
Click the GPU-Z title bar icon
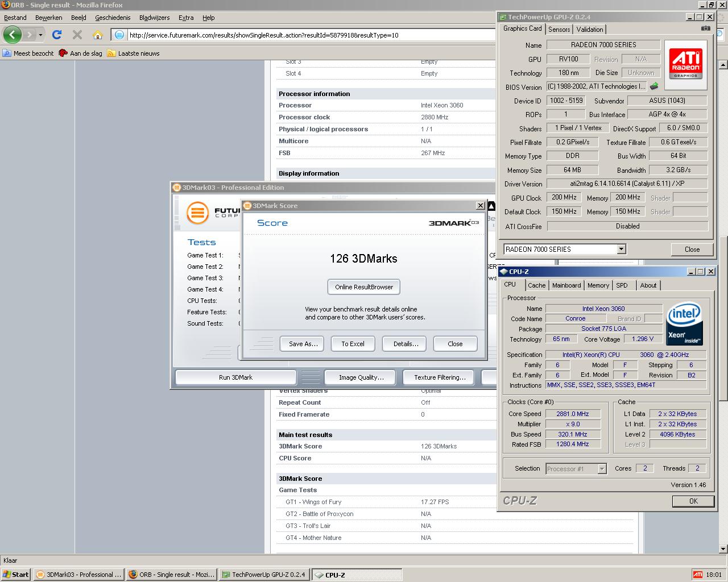pyautogui.click(x=503, y=17)
